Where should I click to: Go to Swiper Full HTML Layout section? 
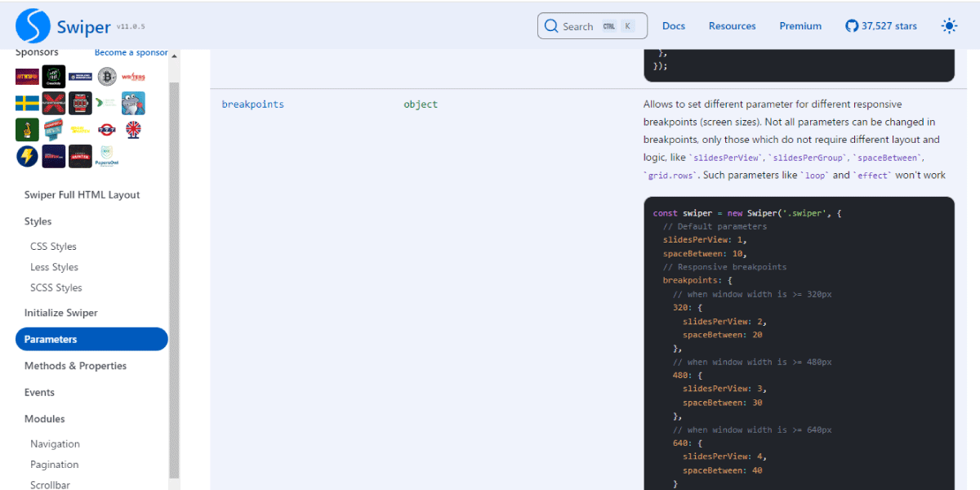(x=82, y=194)
